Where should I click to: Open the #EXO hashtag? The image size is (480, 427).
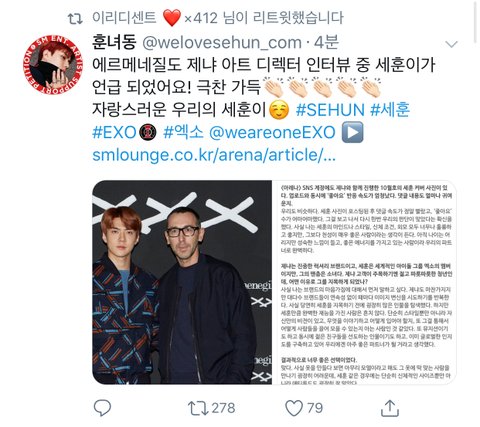114,133
